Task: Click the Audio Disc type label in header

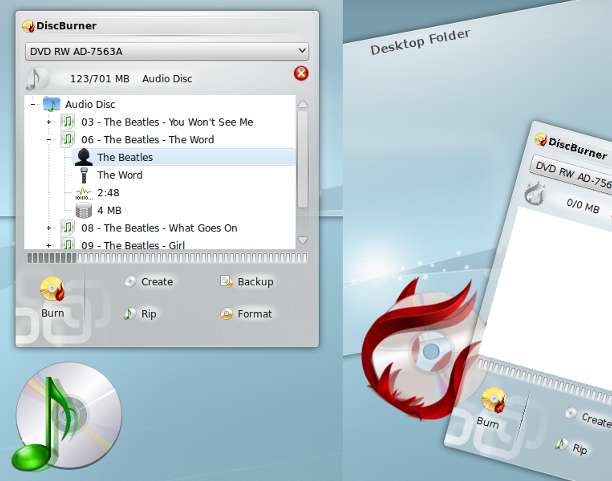Action: coord(167,78)
